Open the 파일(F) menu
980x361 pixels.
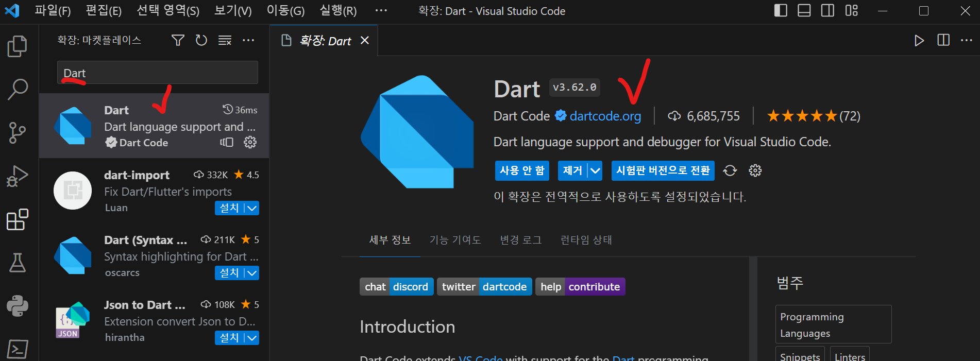(53, 11)
